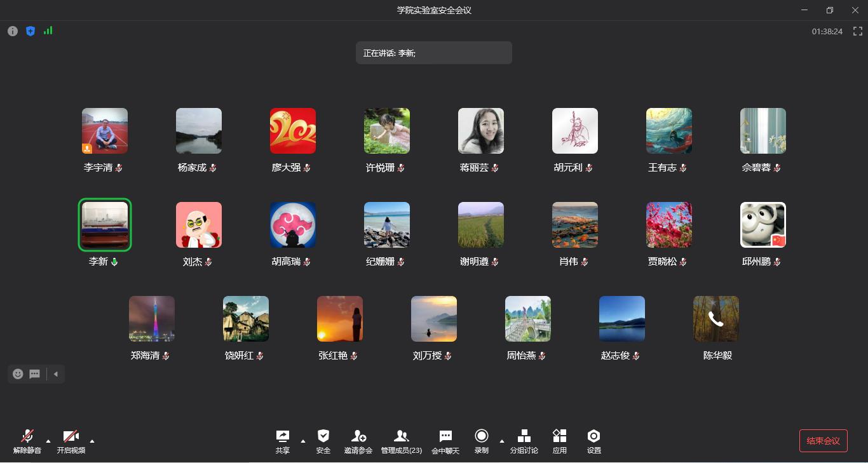Select 胡高瑞's avatar

293,225
